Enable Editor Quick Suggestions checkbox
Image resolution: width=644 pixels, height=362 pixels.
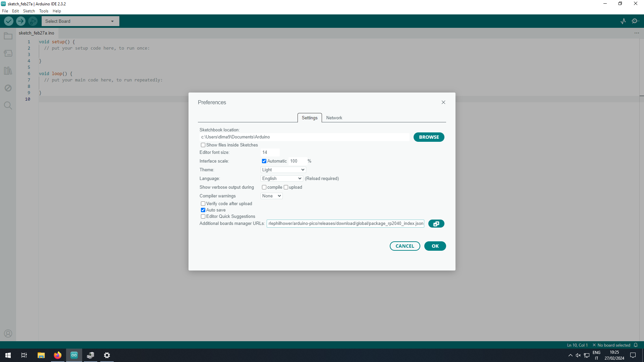pyautogui.click(x=203, y=217)
